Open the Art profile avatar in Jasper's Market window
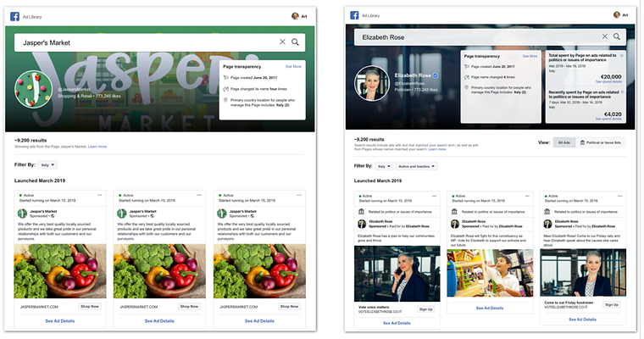This screenshot has width=644, height=339. (295, 16)
